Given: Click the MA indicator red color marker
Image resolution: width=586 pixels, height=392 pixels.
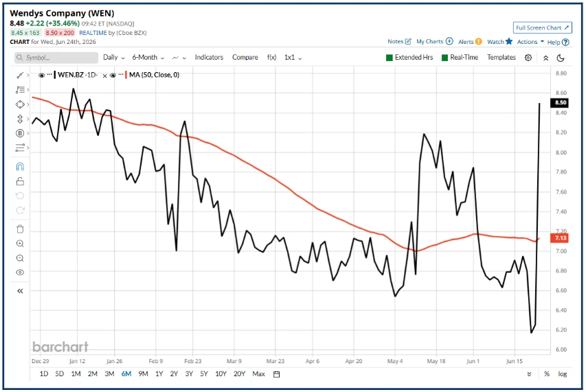Looking at the screenshot, I should coord(126,75).
